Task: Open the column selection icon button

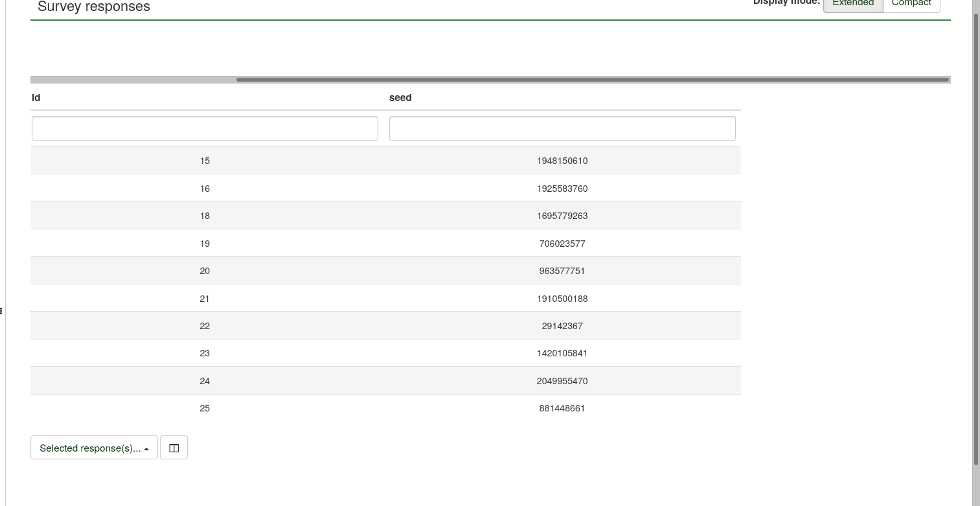Action: tap(174, 448)
